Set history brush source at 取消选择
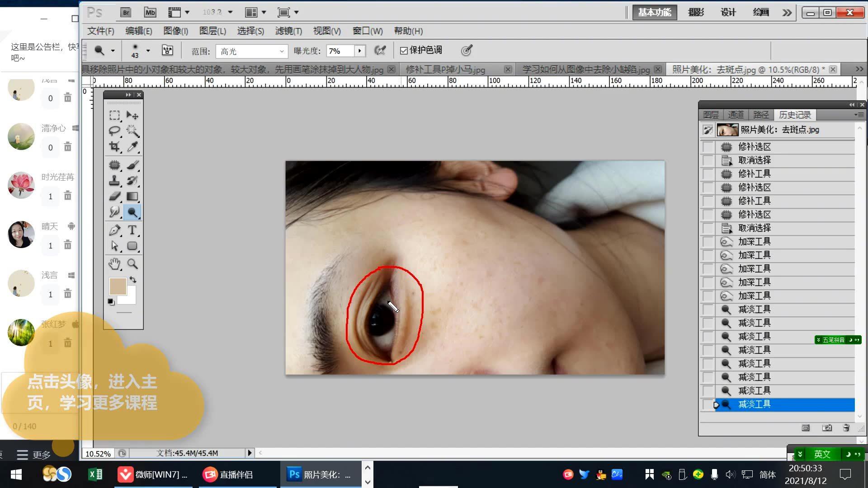This screenshot has width=868, height=488. pyautogui.click(x=708, y=160)
